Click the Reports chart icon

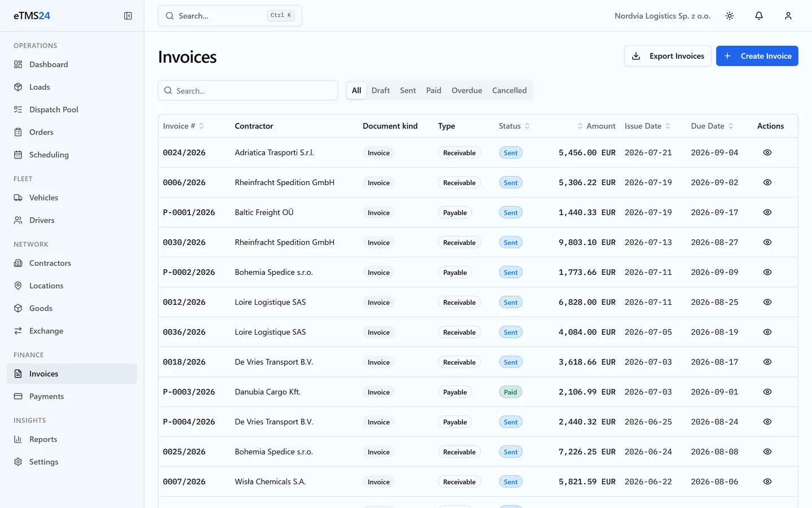click(x=18, y=439)
